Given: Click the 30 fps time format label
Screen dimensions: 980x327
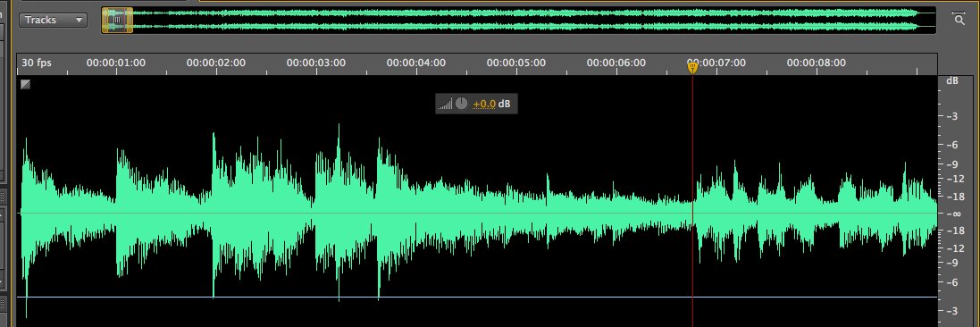Looking at the screenshot, I should tap(37, 63).
